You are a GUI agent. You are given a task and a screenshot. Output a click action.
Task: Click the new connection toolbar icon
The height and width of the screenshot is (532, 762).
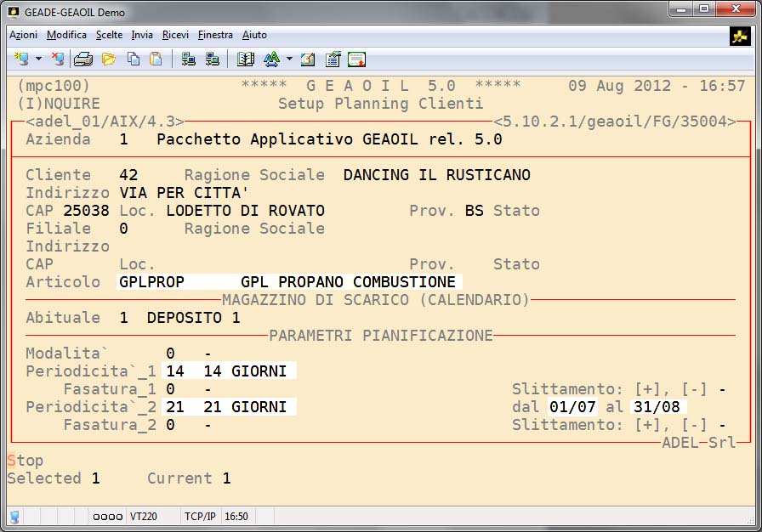[22, 59]
